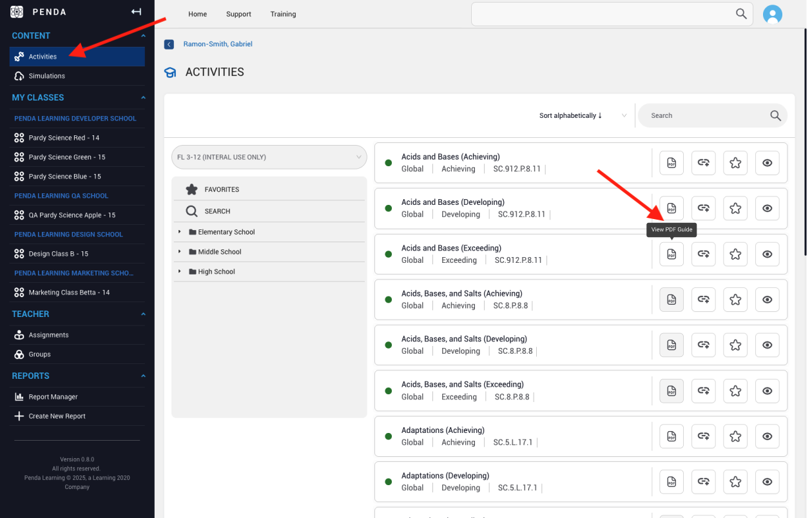Open the user profile avatar
The width and height of the screenshot is (812, 518).
[x=772, y=14]
